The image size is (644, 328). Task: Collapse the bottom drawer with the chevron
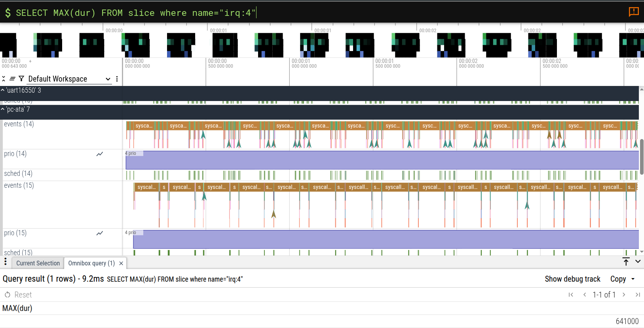coord(638,261)
